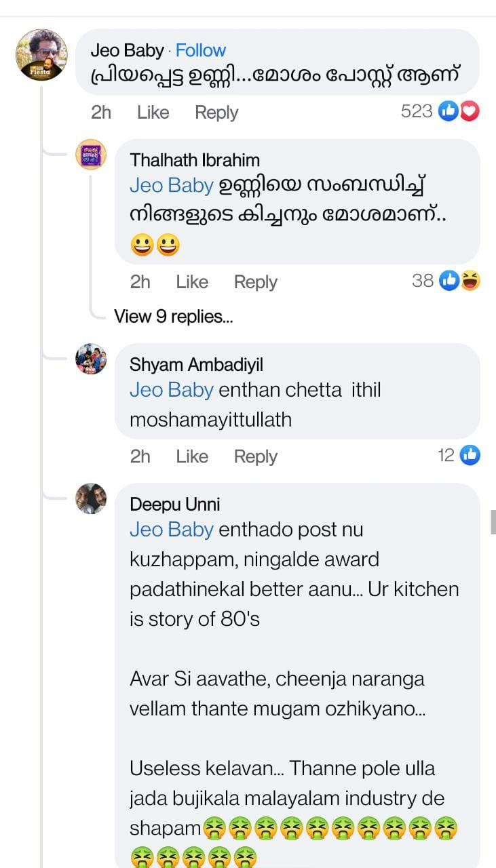Click heart reaction icon on Jeo Baby's comment
This screenshot has height=868, width=496.
click(x=470, y=111)
